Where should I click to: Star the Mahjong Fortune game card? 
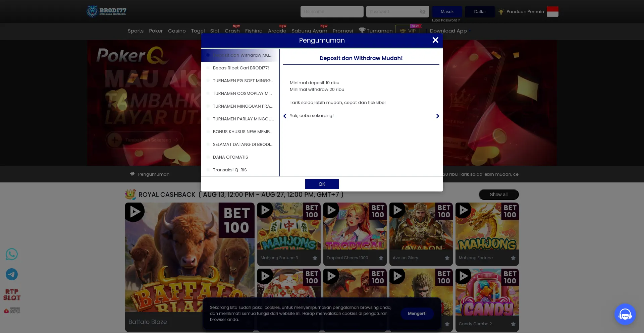(513, 258)
